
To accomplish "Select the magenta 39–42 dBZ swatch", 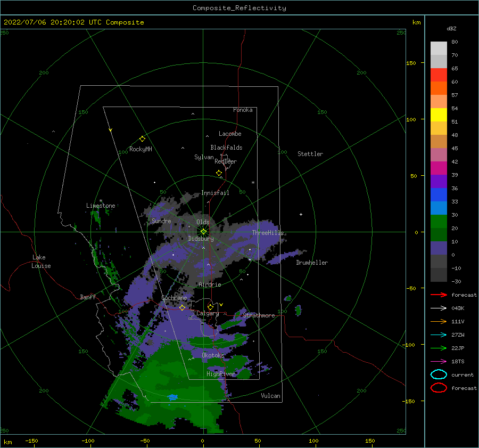I will (x=439, y=168).
